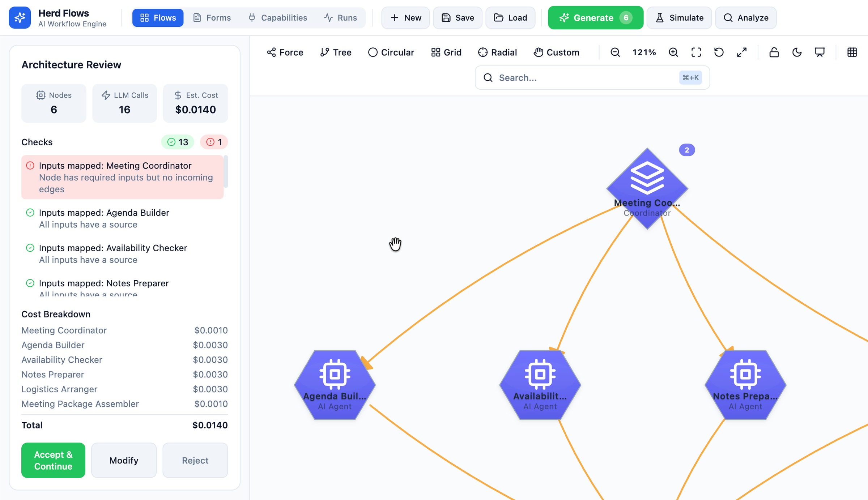Apply the Grid layout
Image resolution: width=868 pixels, height=500 pixels.
(446, 52)
